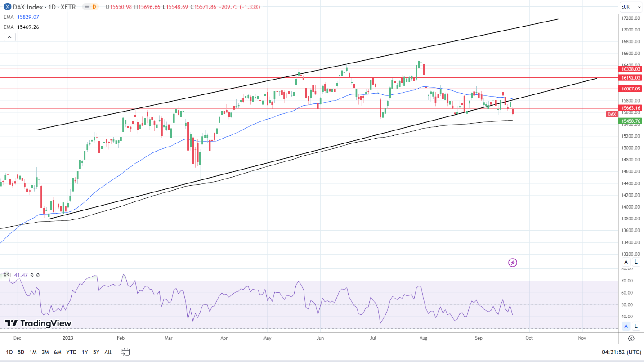Click the Oct label on time axis
Screen dimensions: 644x362
coord(529,338)
